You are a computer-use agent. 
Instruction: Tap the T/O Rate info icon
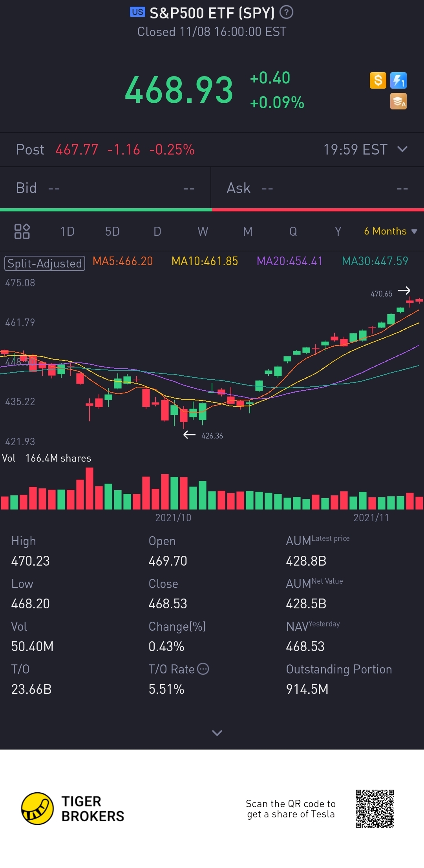pyautogui.click(x=203, y=669)
